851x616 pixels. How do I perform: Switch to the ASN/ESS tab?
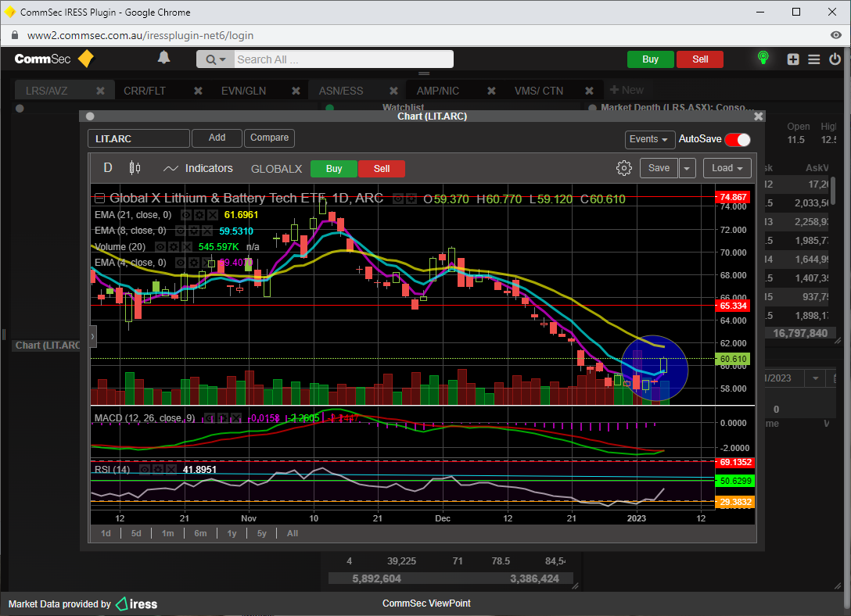(341, 91)
